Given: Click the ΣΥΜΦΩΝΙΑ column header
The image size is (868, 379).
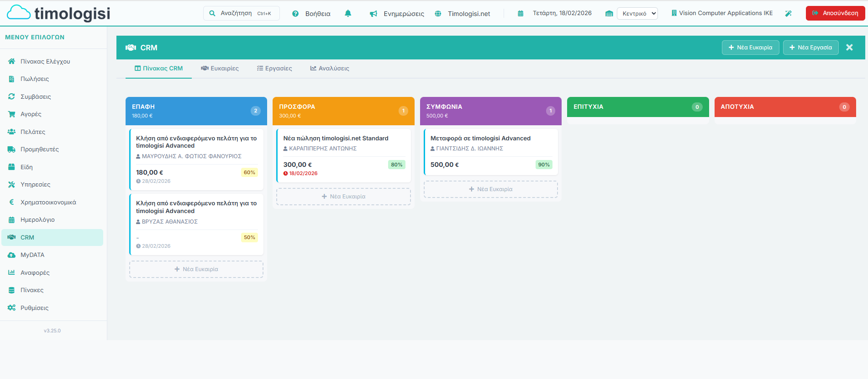Looking at the screenshot, I should coord(491,111).
